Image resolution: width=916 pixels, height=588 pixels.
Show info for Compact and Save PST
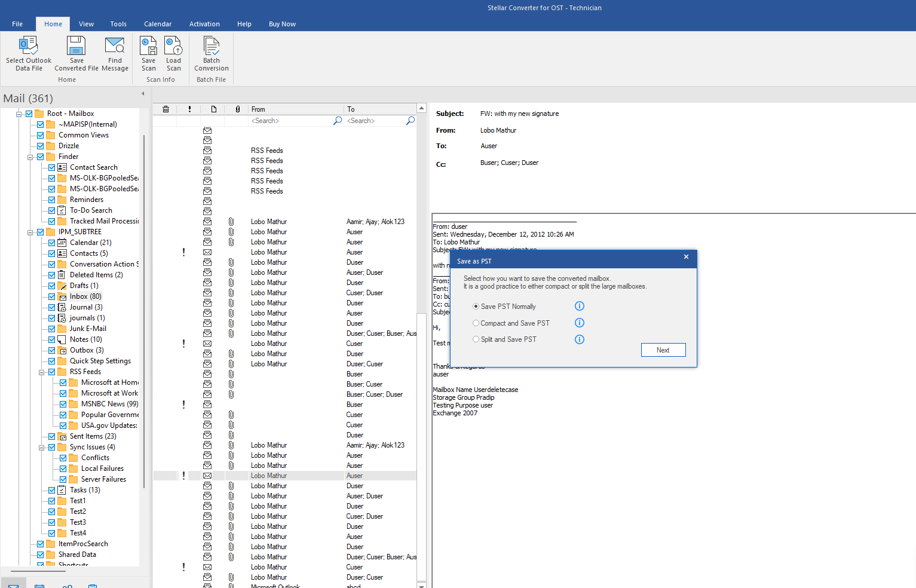[580, 323]
